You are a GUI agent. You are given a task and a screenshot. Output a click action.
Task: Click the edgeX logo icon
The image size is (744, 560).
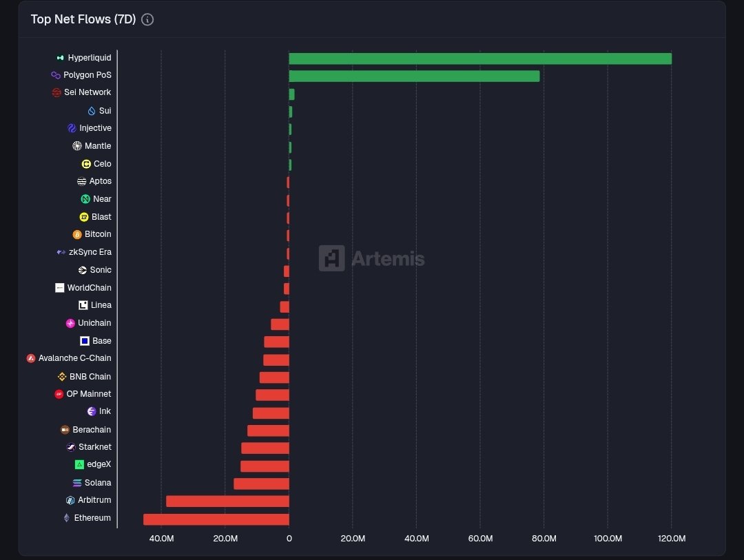point(79,465)
